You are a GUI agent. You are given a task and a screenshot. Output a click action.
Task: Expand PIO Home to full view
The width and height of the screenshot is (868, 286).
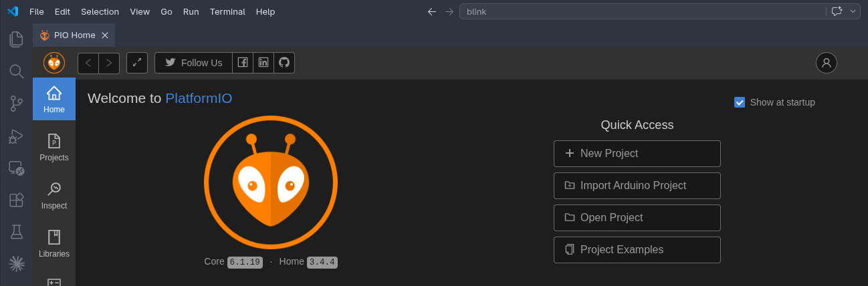137,63
